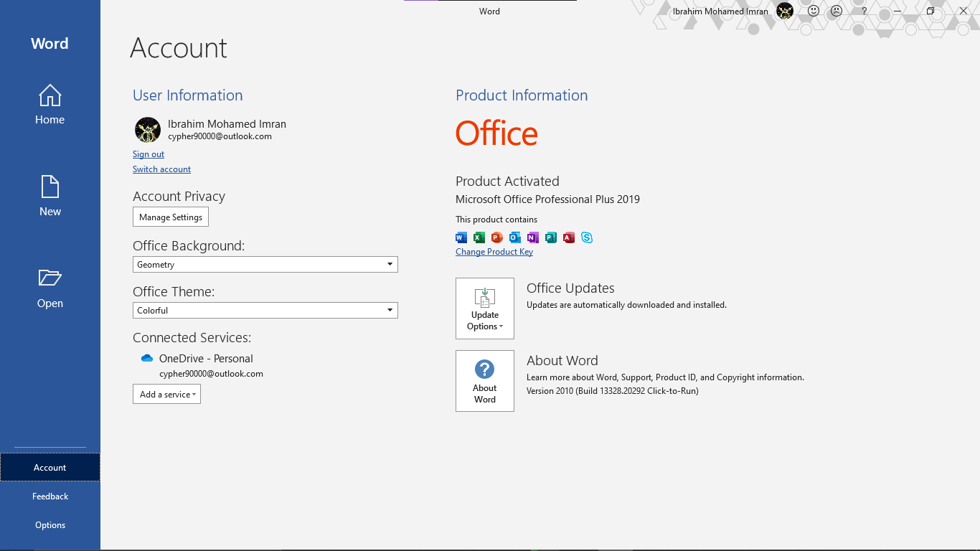Expand the Office Background dropdown
Image resolution: width=980 pixels, height=551 pixels.
(265, 264)
